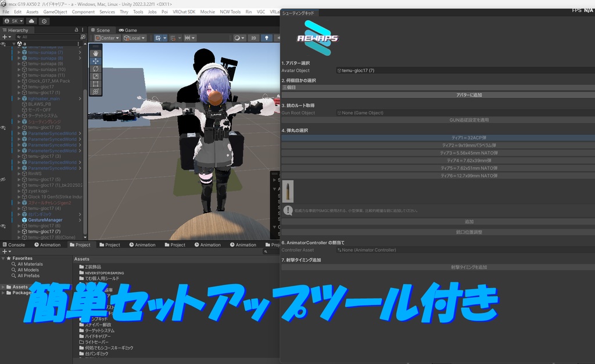This screenshot has height=364, width=595.
Task: Switch to the Game tab
Action: point(127,30)
